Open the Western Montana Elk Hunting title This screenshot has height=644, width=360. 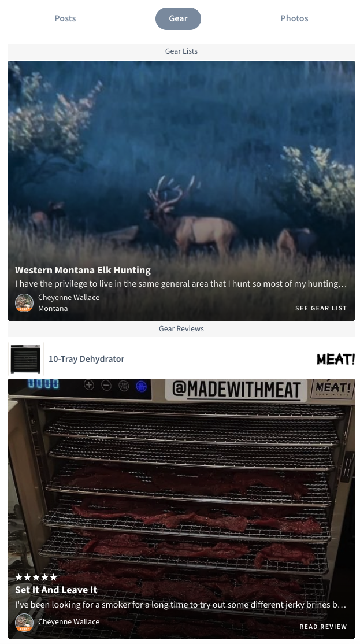point(83,270)
